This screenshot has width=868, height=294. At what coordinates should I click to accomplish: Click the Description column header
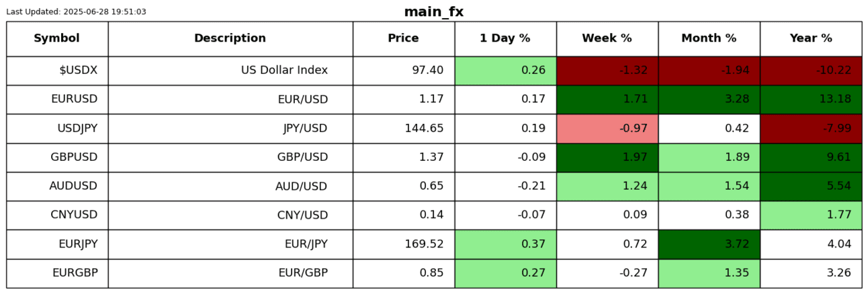click(x=230, y=38)
